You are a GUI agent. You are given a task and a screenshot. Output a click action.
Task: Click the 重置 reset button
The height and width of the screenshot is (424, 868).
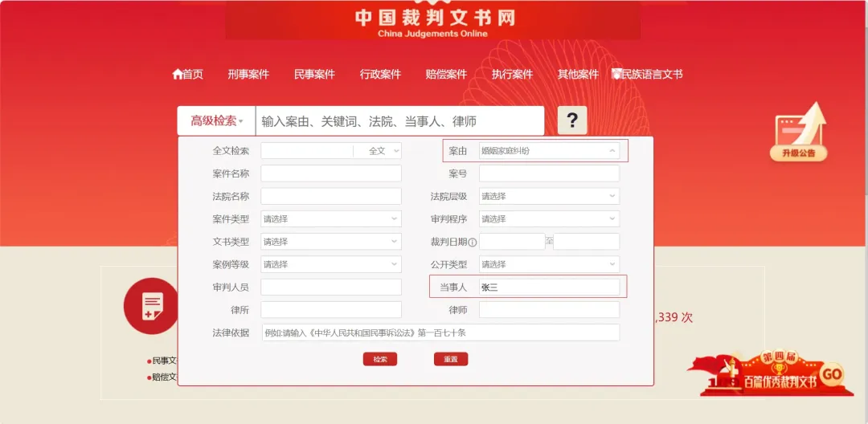pos(451,359)
